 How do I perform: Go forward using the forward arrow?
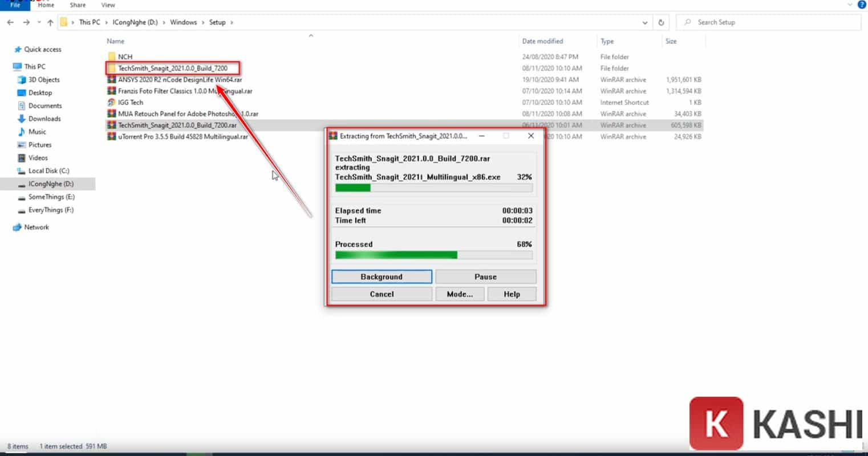coord(26,22)
